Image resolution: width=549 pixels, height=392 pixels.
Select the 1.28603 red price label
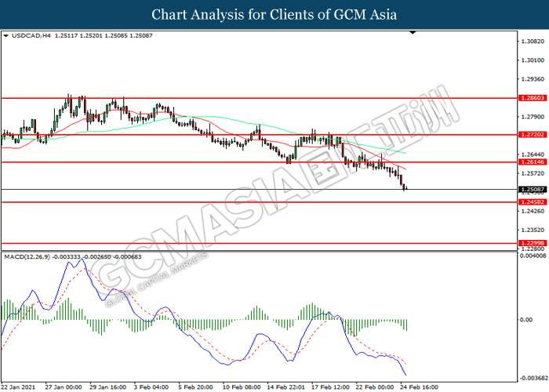pos(533,98)
